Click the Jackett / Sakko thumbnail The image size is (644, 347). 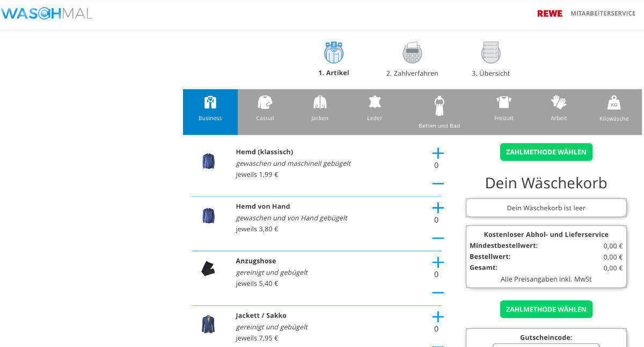(208, 324)
